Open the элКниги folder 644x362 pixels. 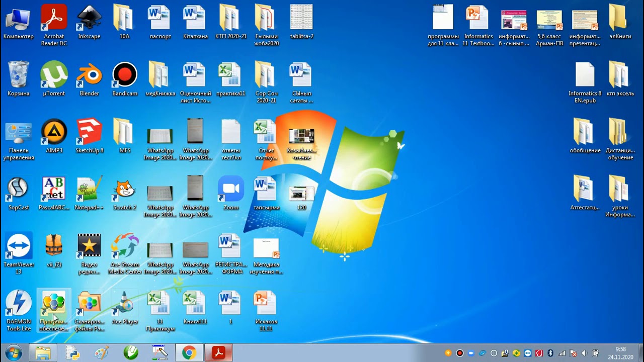click(620, 22)
